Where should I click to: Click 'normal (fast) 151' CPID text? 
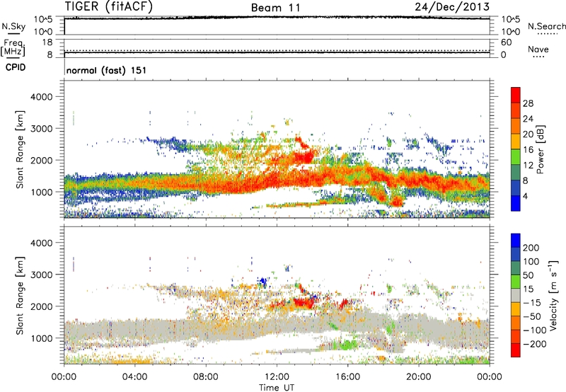coord(107,70)
